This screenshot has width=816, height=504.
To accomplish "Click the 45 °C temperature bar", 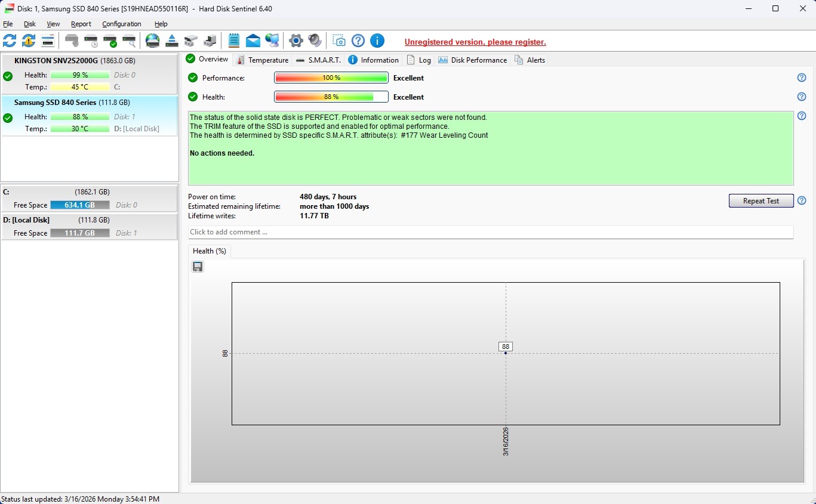I will [80, 87].
